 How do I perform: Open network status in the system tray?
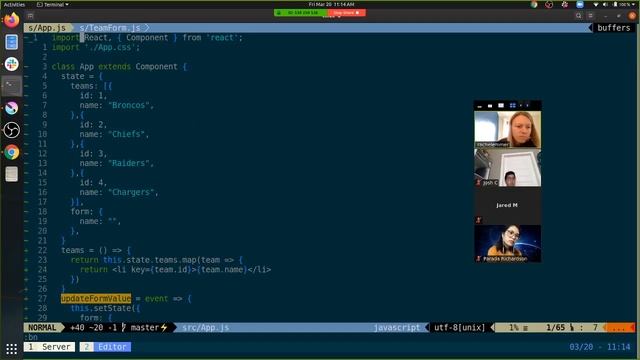tap(596, 4)
